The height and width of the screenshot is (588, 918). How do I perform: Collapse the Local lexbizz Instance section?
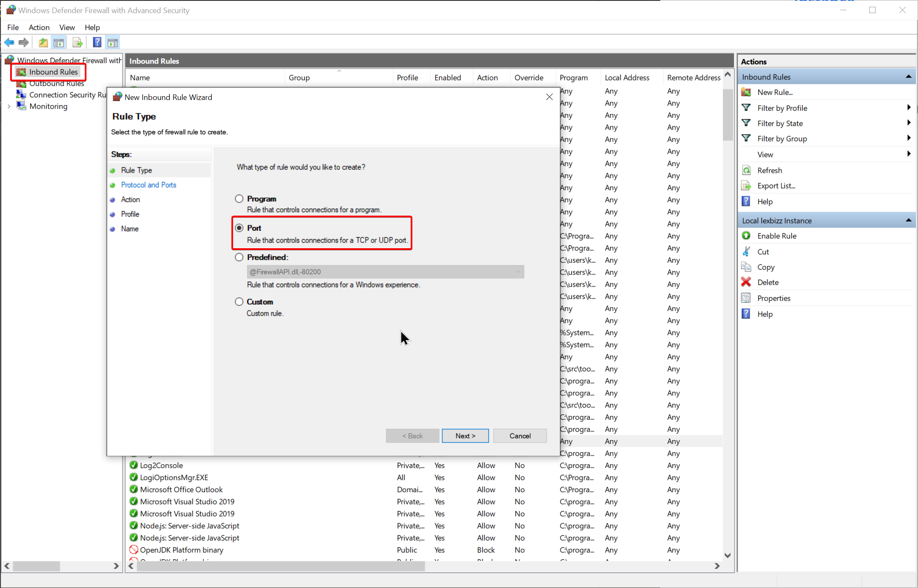pos(908,220)
